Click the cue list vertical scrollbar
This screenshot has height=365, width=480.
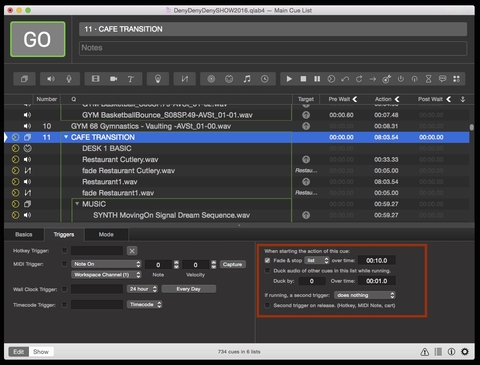(x=471, y=127)
